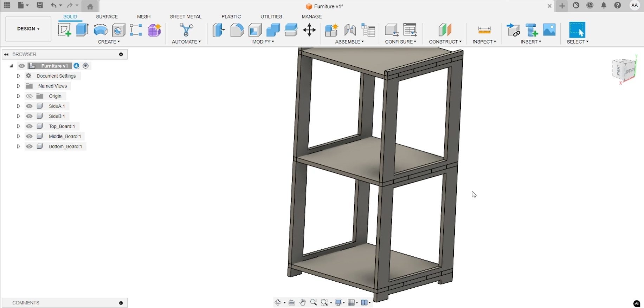The image size is (644, 308).
Task: Click the Look At tool
Action: click(x=291, y=302)
